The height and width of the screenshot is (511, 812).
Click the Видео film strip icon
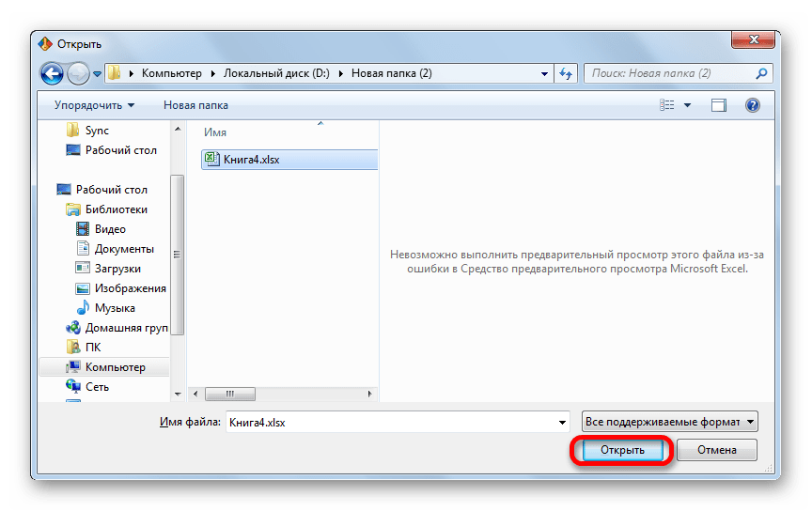(x=83, y=228)
